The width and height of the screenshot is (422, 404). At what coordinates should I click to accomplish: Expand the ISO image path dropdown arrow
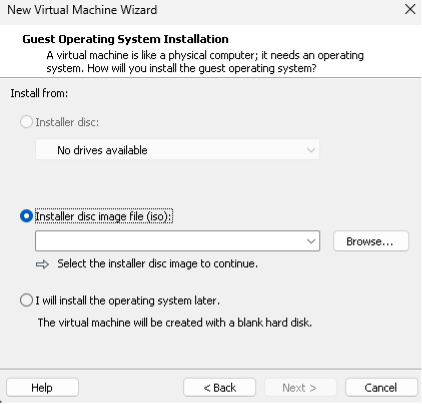coord(311,241)
